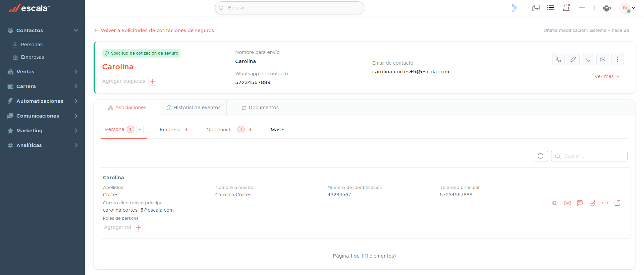Add a role with Agregar rol plus
Viewport: 644px width, 275px height.
(x=139, y=227)
